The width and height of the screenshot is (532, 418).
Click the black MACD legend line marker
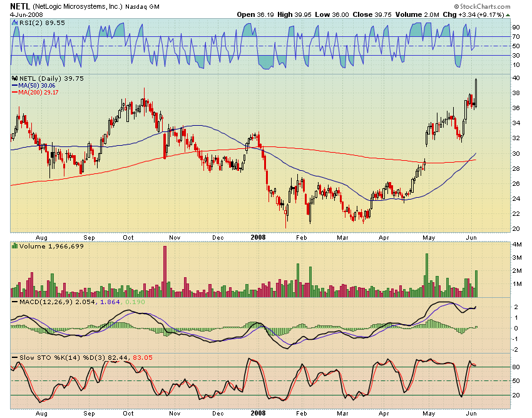coord(15,302)
